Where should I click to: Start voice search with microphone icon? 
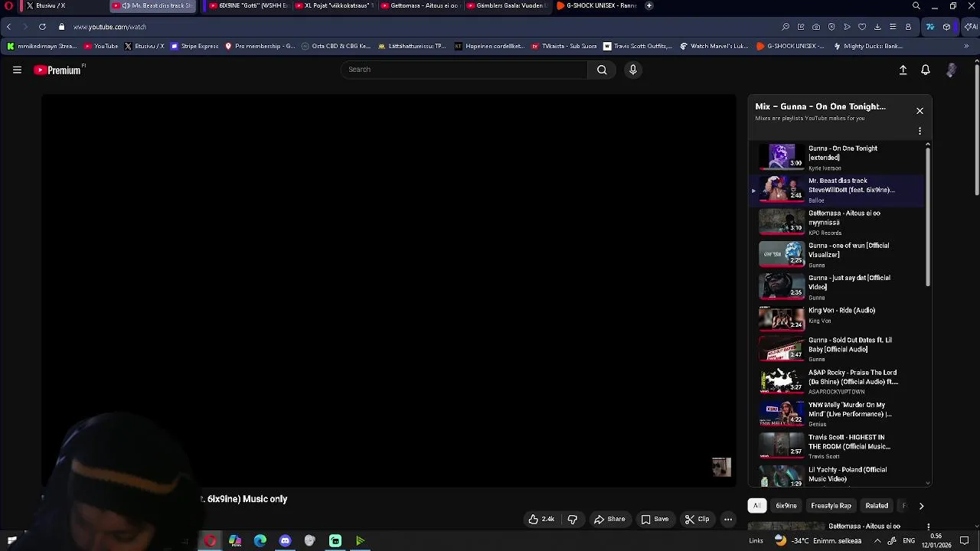[x=632, y=70]
